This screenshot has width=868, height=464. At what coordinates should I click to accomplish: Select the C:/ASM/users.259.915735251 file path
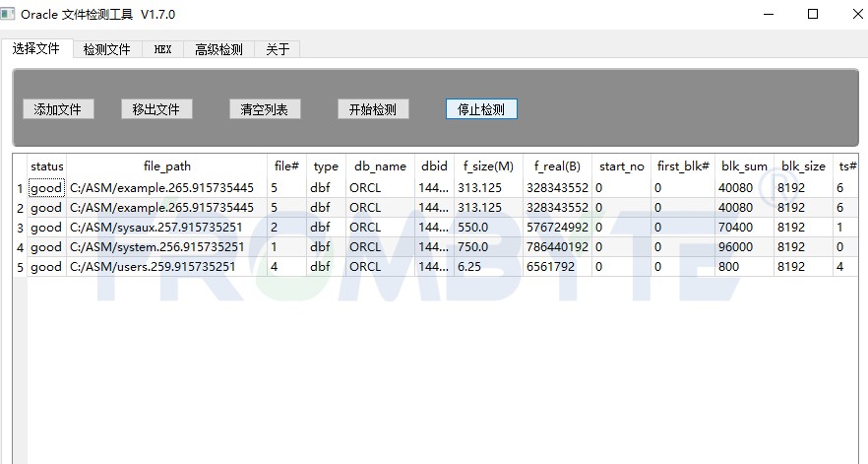click(166, 267)
